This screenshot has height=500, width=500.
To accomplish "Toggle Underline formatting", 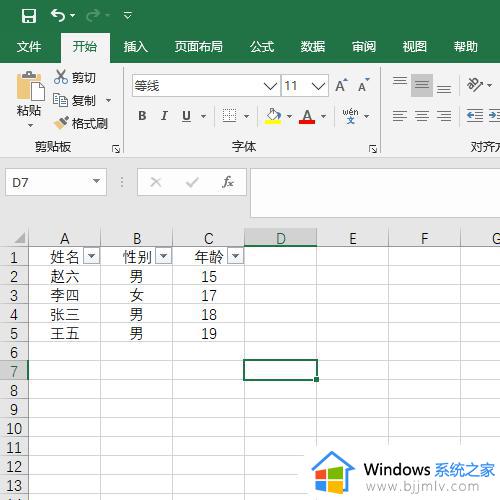I will pos(186,116).
